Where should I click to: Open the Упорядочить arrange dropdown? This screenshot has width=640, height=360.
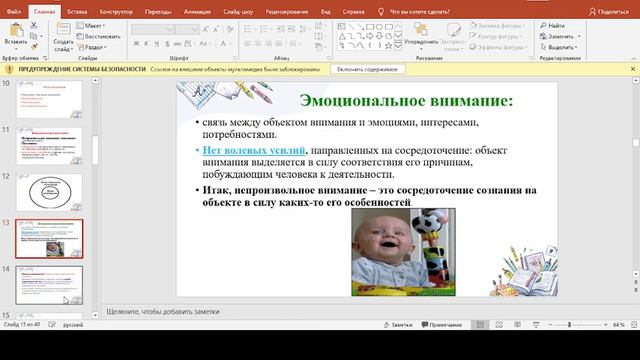[x=421, y=36]
